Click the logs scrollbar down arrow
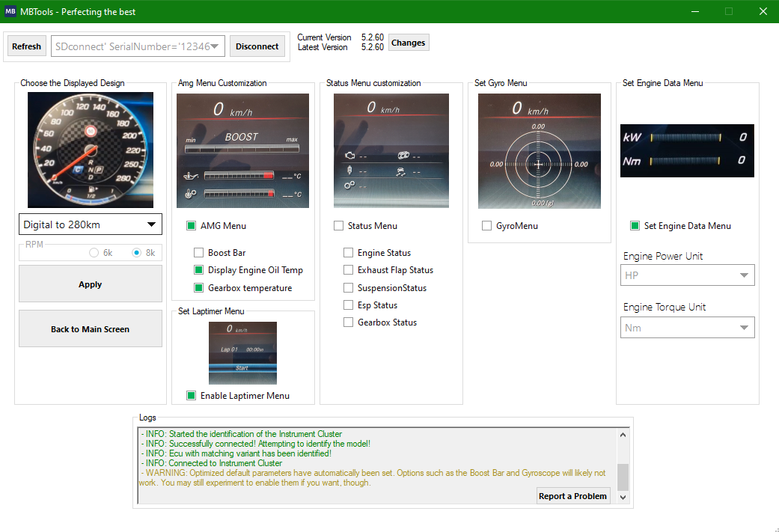 coord(623,498)
